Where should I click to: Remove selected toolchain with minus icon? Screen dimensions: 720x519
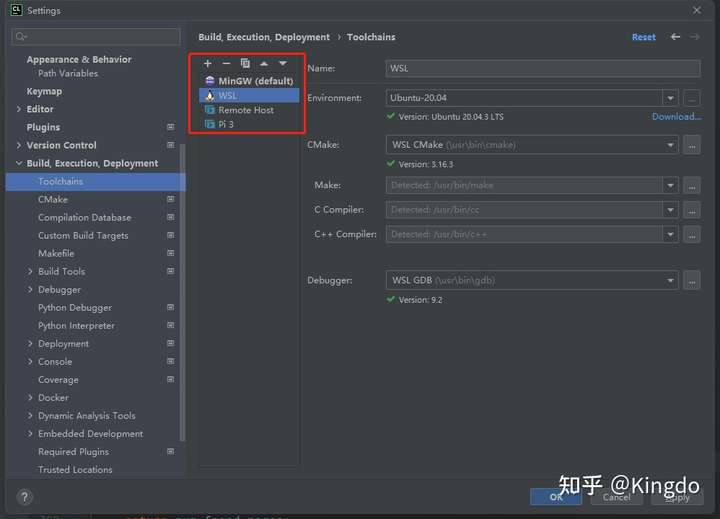coord(226,63)
